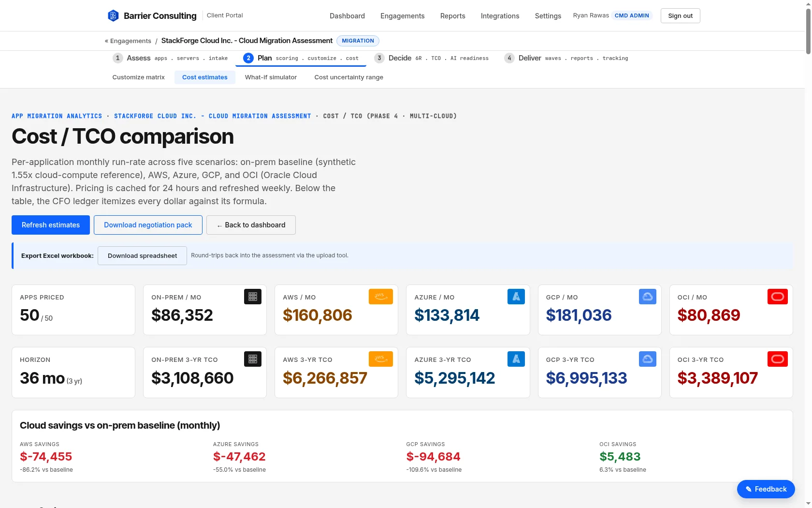812x508 pixels.
Task: Open the Engagements menu item
Action: [402, 16]
